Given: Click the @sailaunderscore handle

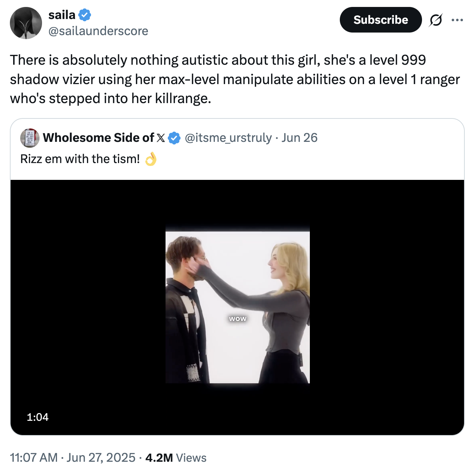Looking at the screenshot, I should [98, 31].
